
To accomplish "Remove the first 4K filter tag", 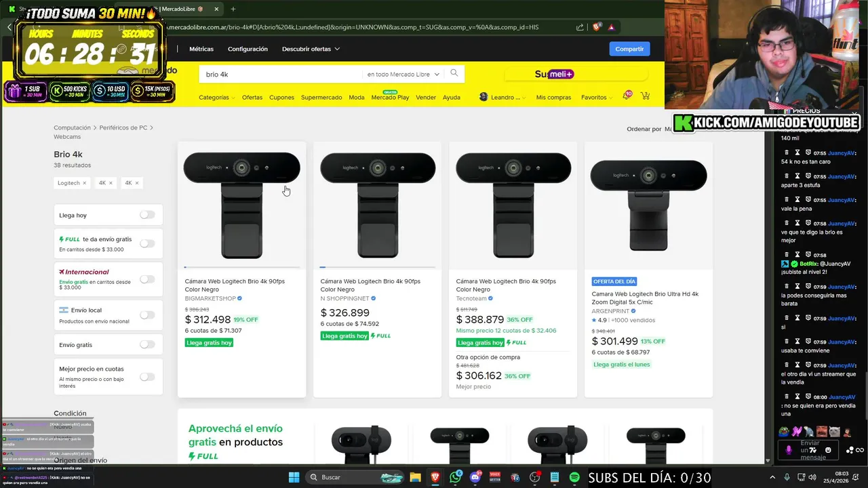I will (x=111, y=183).
